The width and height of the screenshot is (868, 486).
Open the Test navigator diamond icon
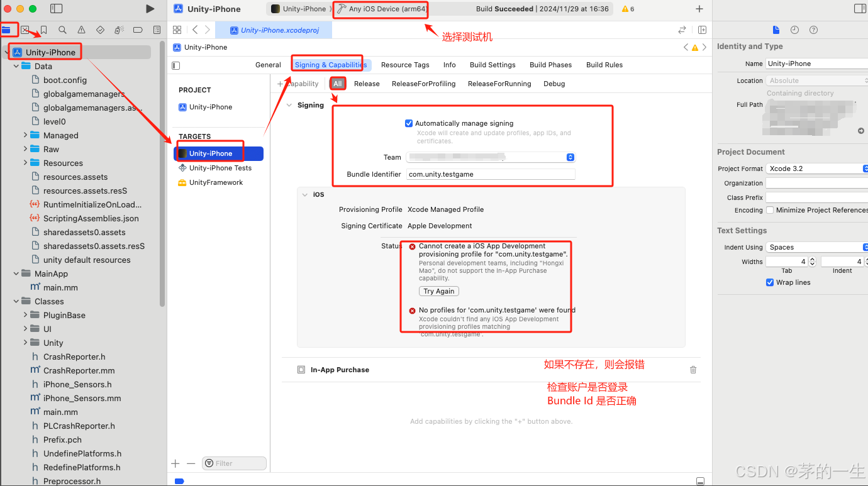pyautogui.click(x=100, y=30)
